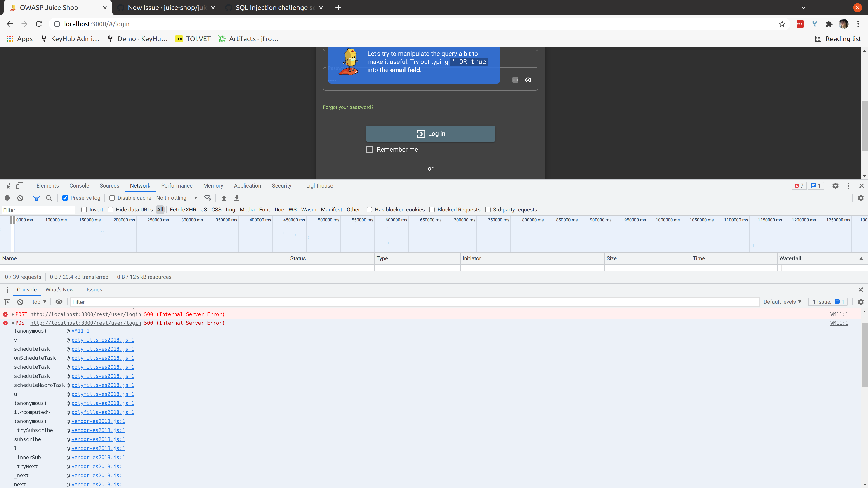Reload the page with the refresh icon
This screenshot has width=868, height=488.
[x=39, y=24]
